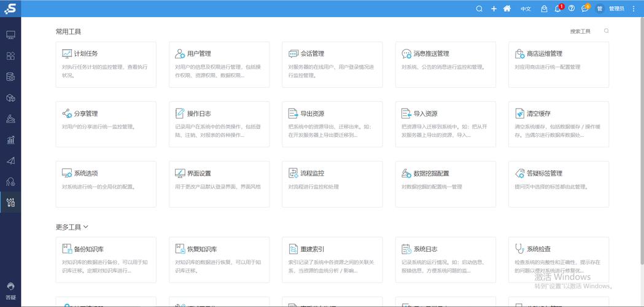Image resolution: width=644 pixels, height=307 pixels.
Task: Open the 计划任务 card
Action: [106, 64]
